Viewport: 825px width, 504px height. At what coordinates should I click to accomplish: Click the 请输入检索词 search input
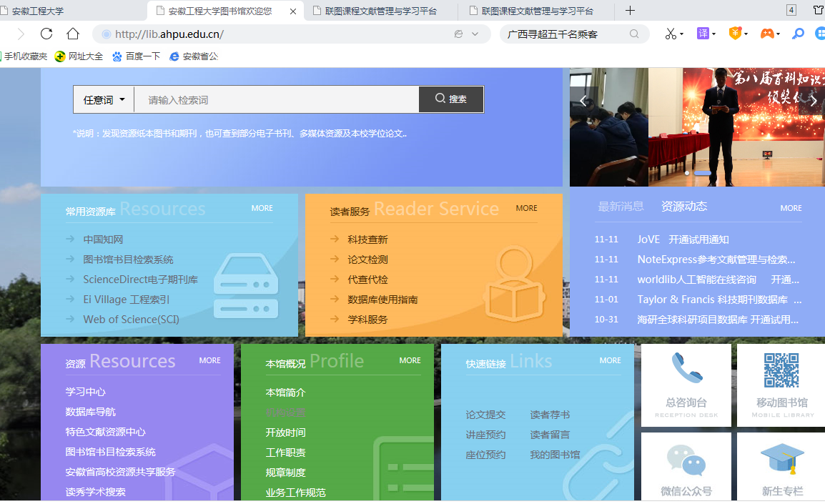276,99
